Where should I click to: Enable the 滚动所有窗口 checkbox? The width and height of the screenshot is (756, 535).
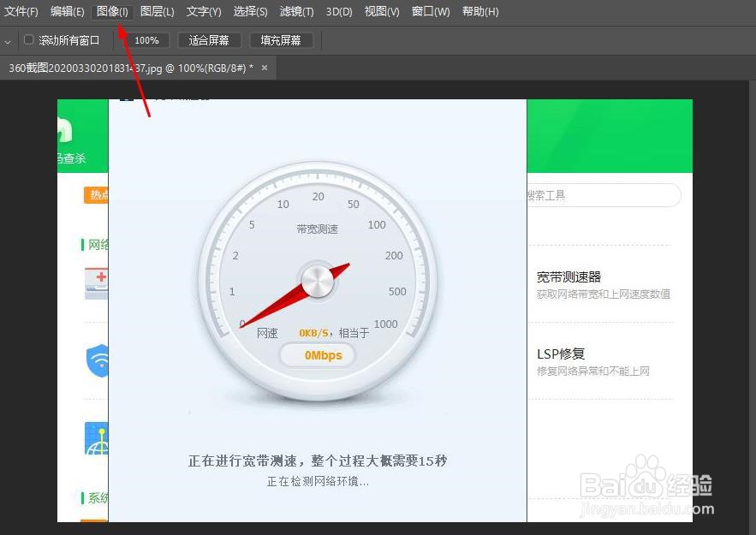[x=28, y=39]
